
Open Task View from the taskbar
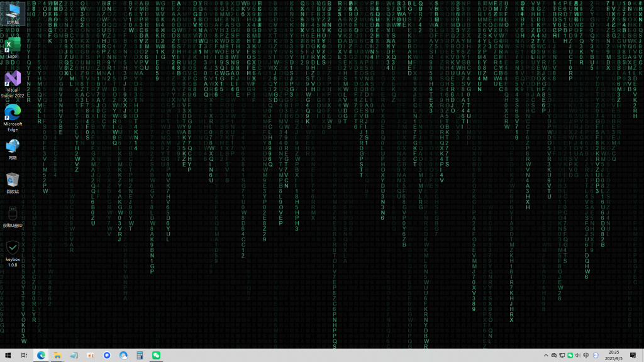click(x=25, y=356)
